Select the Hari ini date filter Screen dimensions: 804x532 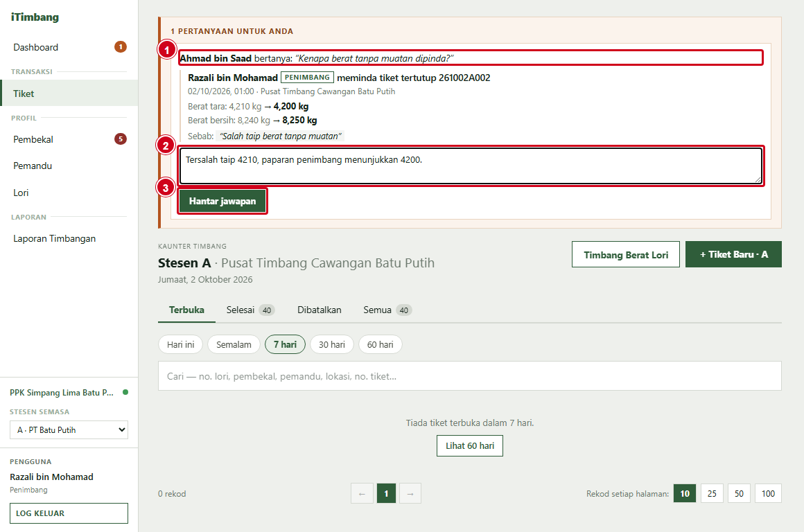coord(180,344)
